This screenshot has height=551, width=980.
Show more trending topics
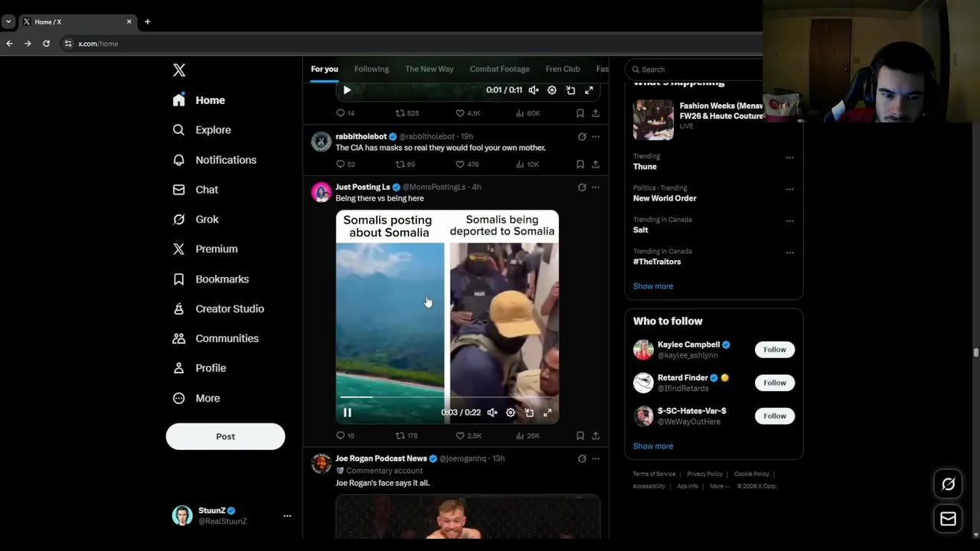coord(653,286)
